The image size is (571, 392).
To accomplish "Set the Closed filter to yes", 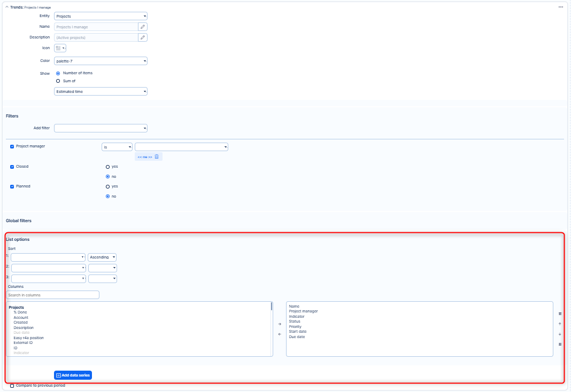I will (x=107, y=167).
